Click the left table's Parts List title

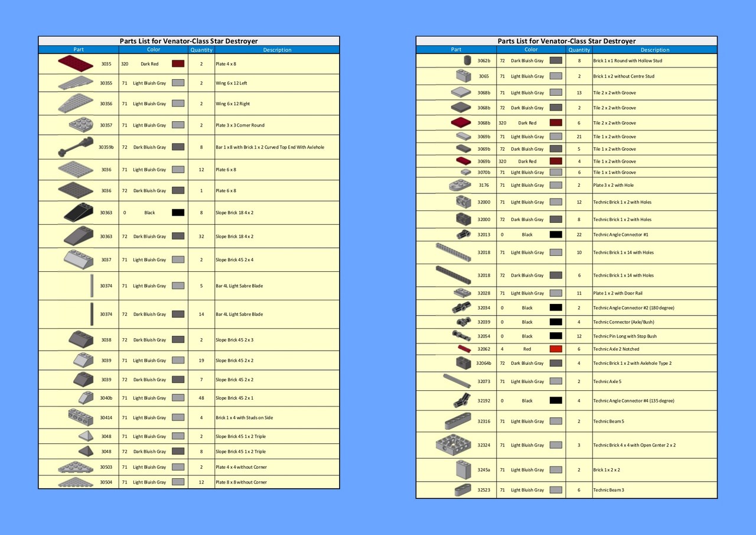pos(189,41)
